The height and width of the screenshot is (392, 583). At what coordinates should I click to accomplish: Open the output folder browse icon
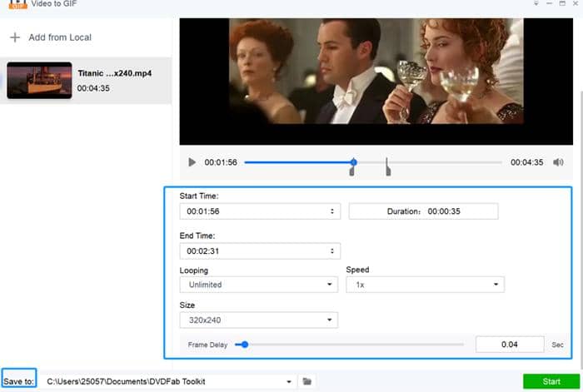(x=307, y=381)
